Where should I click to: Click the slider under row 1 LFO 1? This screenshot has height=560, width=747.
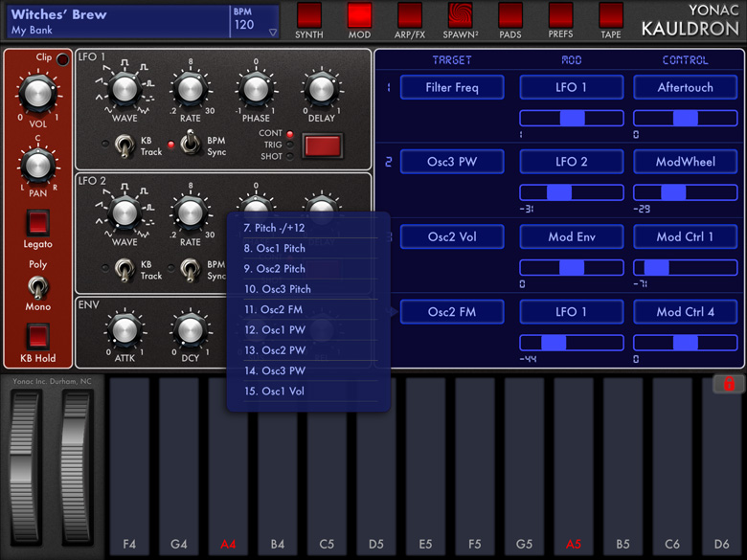pyautogui.click(x=571, y=118)
